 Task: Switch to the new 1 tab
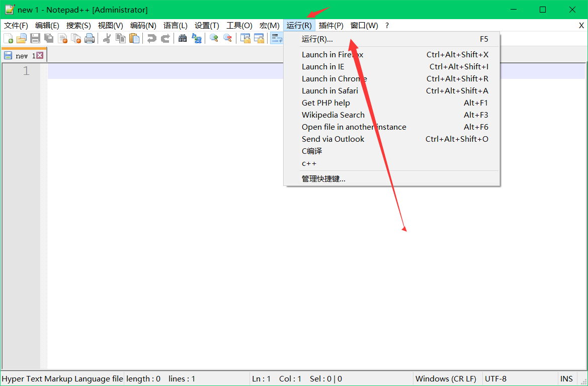click(23, 55)
